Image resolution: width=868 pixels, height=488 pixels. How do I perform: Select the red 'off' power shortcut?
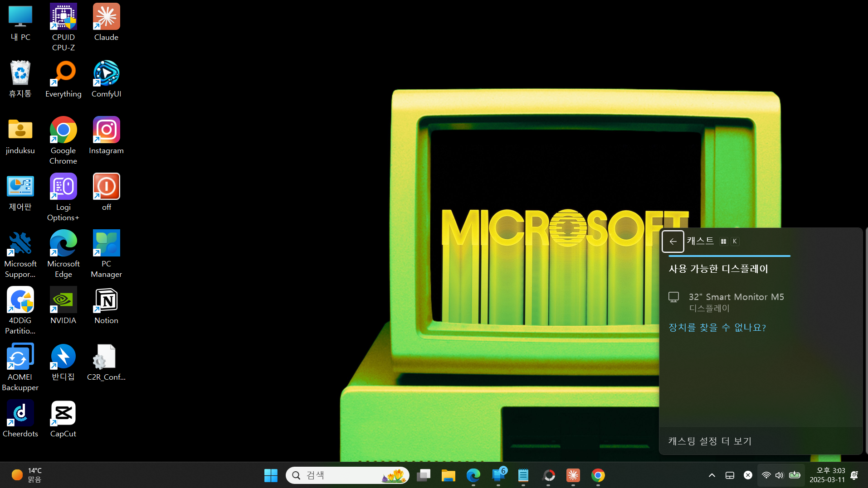pyautogui.click(x=106, y=193)
